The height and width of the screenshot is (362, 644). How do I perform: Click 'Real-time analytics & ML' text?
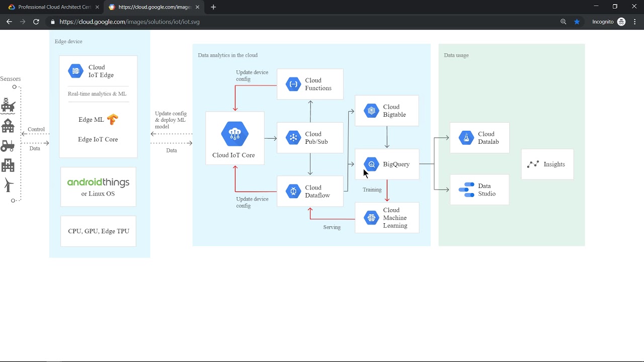coord(97,94)
